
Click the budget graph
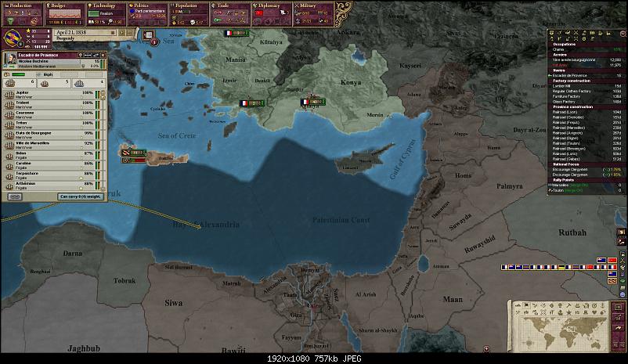click(x=64, y=14)
